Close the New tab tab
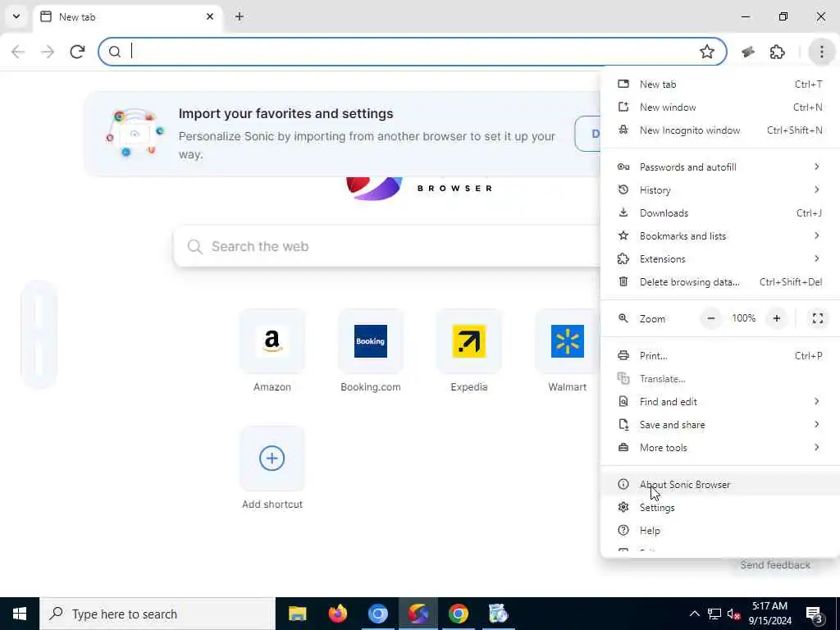Screen dimensions: 840x630 coord(210,16)
